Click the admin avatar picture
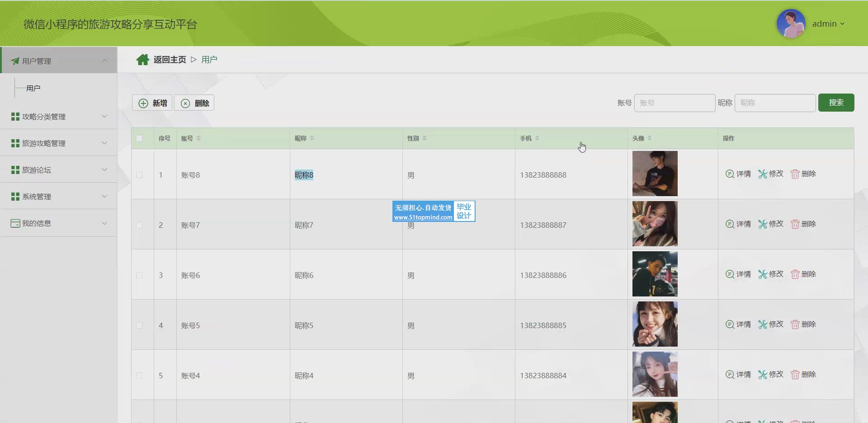This screenshot has width=868, height=423. tap(791, 23)
